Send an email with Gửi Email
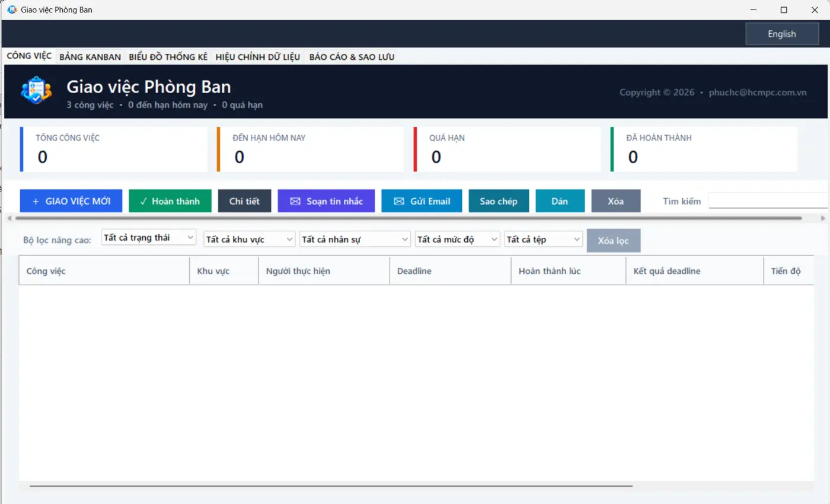Screen dimensions: 830x504 (x=422, y=201)
